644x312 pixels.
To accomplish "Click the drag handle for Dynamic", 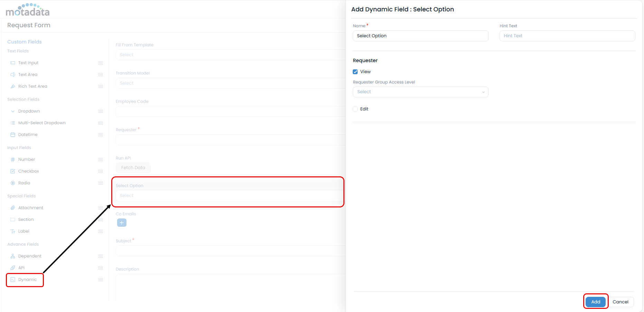I will click(101, 280).
